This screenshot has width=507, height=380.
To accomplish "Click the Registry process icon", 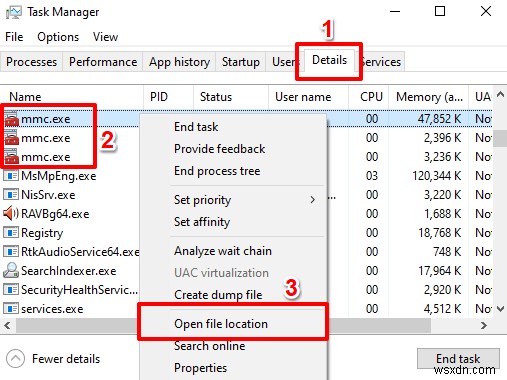I will (11, 233).
